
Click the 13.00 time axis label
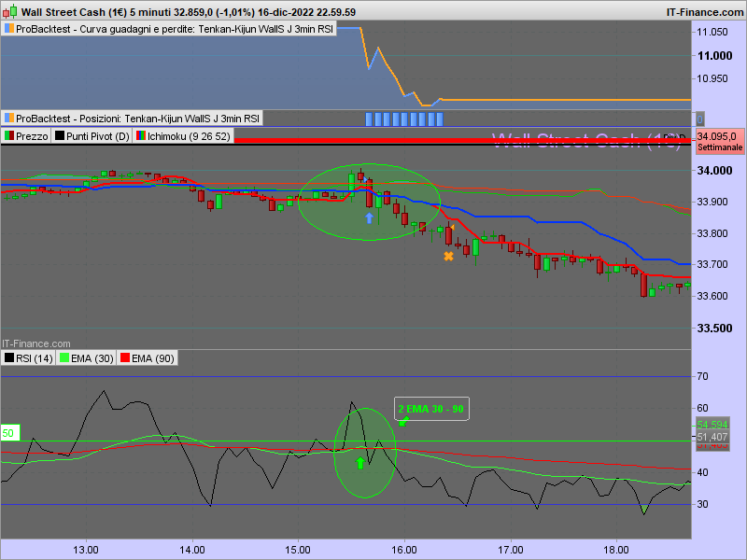click(x=86, y=550)
